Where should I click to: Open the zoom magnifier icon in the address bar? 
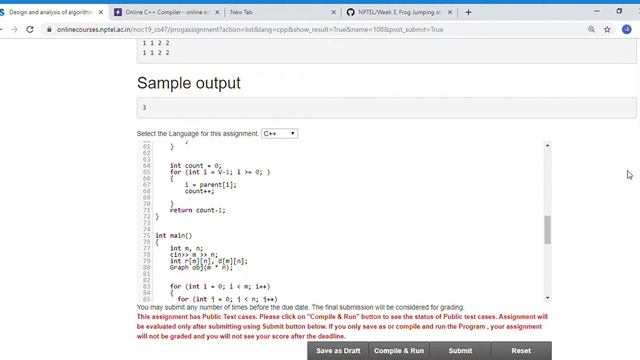[x=591, y=29]
